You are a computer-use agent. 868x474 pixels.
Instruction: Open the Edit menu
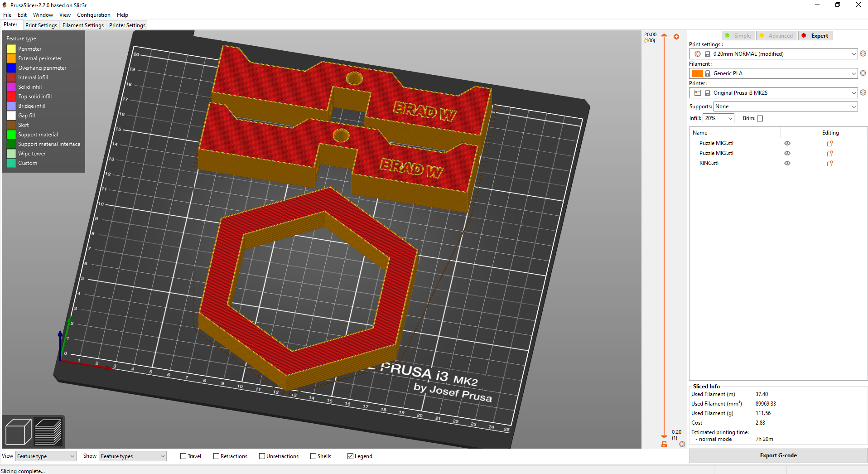coord(22,15)
